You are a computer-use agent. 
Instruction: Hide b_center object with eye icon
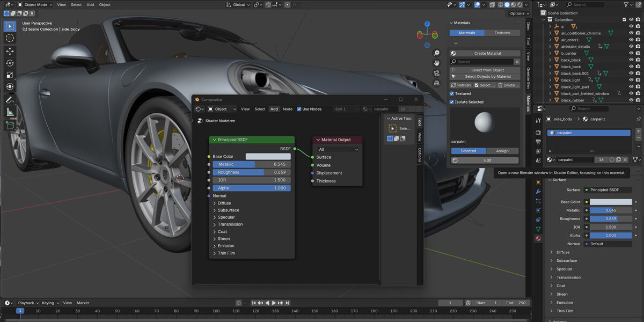631,53
